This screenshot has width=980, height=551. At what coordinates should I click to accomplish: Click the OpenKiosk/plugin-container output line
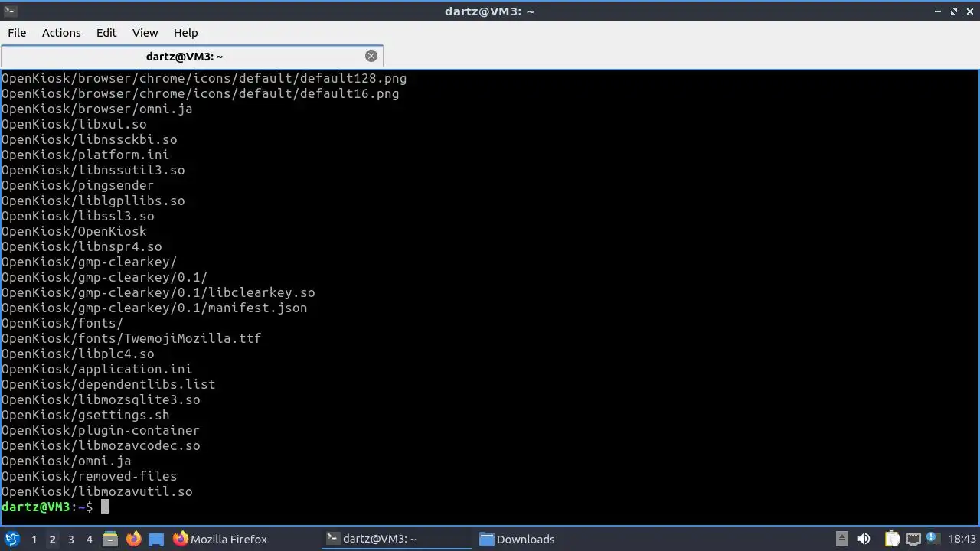point(100,430)
